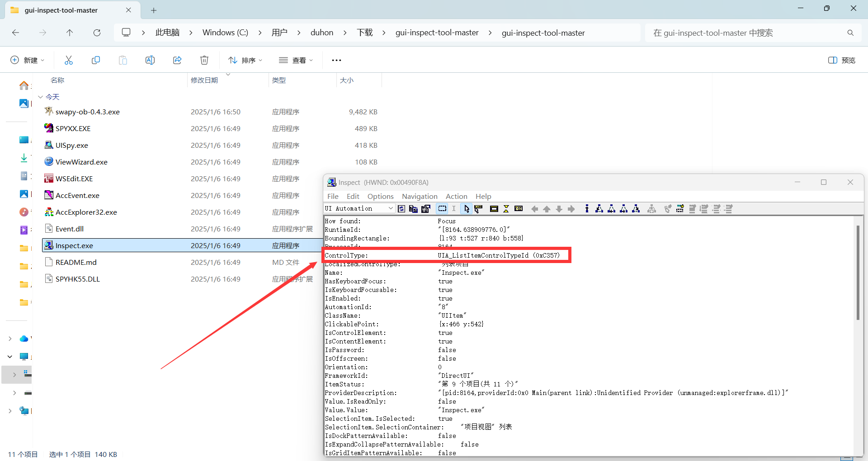
Task: Click the Refresh icon in Inspect toolbar
Action: point(401,208)
